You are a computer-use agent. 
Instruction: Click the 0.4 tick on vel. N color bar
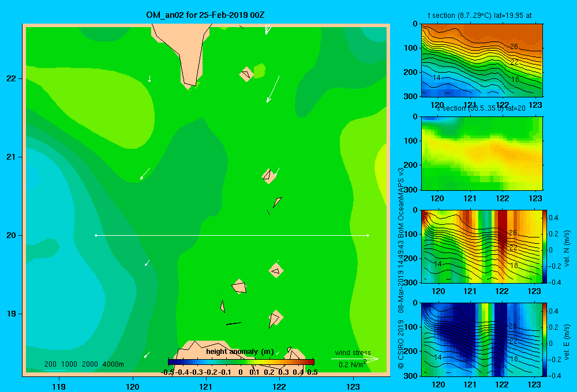pyautogui.click(x=553, y=218)
